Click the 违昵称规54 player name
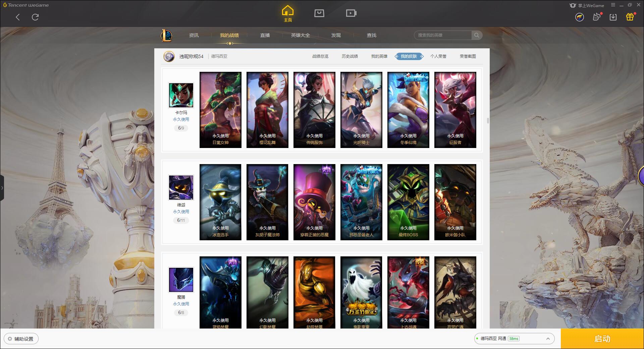Screen dimensions: 644x349 (x=191, y=56)
